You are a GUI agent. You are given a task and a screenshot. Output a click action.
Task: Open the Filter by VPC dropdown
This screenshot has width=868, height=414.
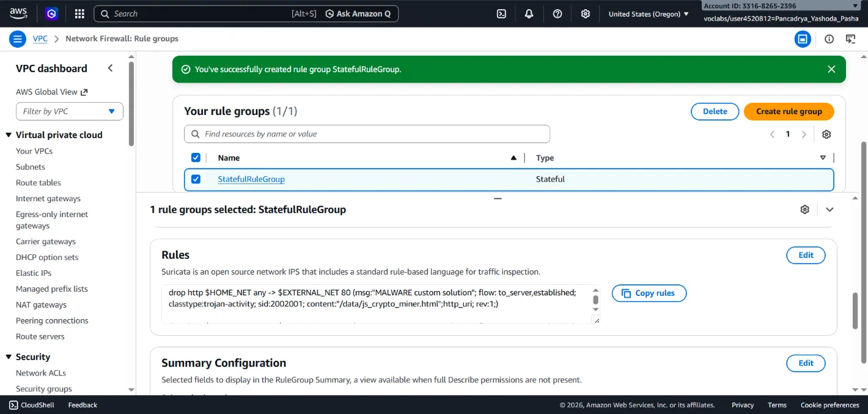70,111
